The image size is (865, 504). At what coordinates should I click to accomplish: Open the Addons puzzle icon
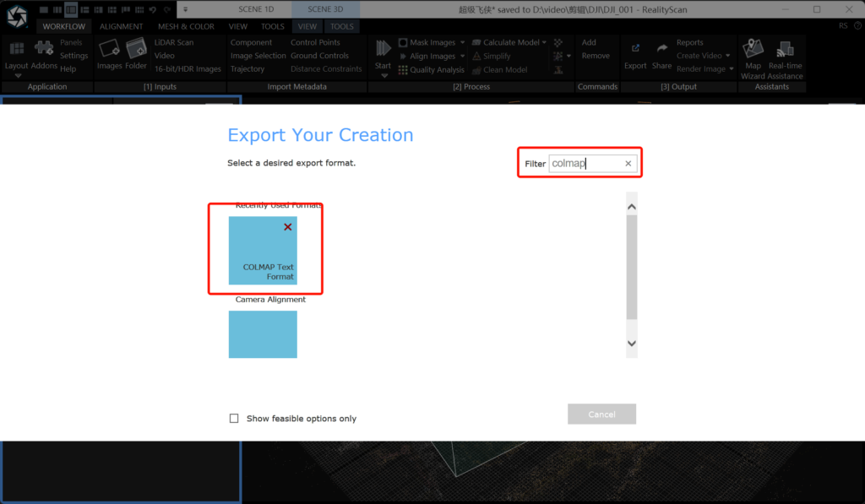coord(44,51)
